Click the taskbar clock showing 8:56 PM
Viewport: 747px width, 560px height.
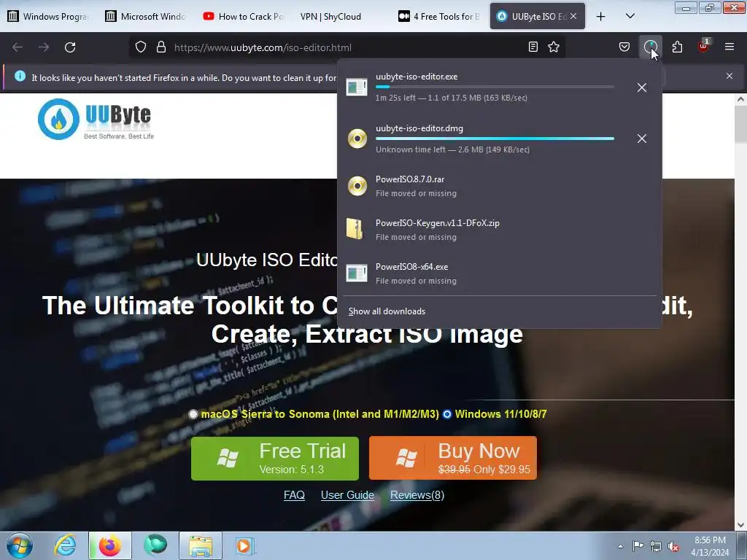click(x=710, y=545)
